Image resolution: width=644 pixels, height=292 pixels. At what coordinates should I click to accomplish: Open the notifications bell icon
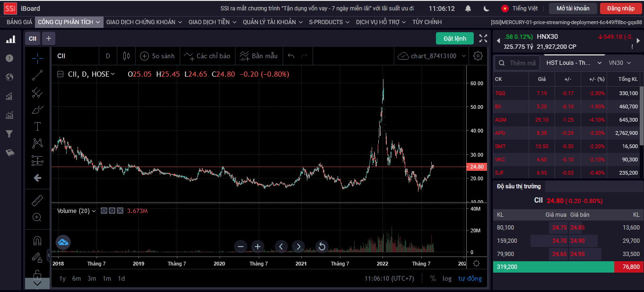point(468,9)
